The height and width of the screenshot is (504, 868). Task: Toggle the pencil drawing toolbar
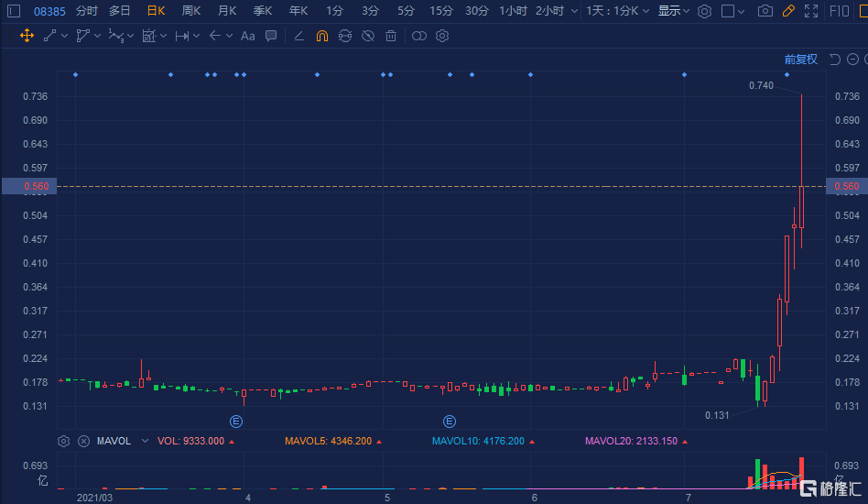(x=787, y=11)
